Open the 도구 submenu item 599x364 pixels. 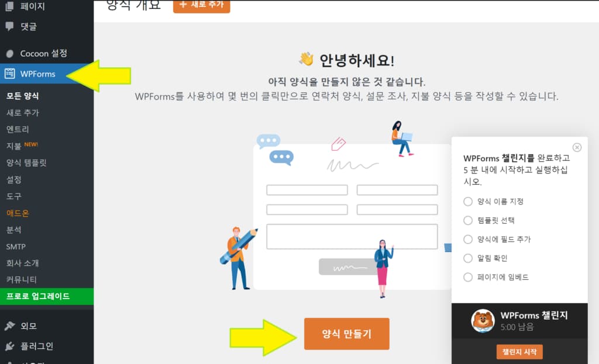pos(14,196)
